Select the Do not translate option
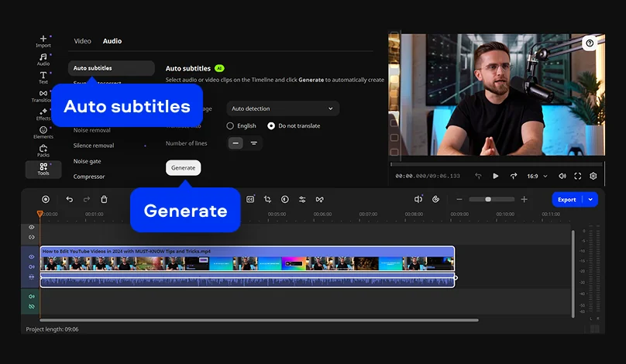 [271, 125]
